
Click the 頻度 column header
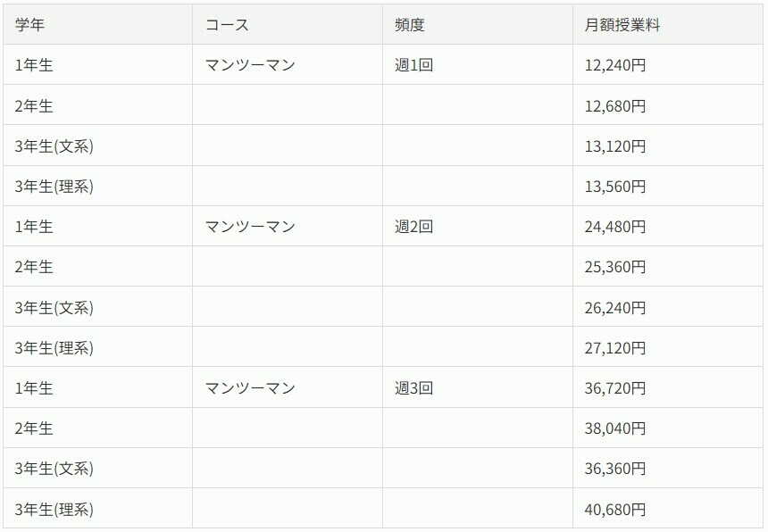click(x=478, y=24)
